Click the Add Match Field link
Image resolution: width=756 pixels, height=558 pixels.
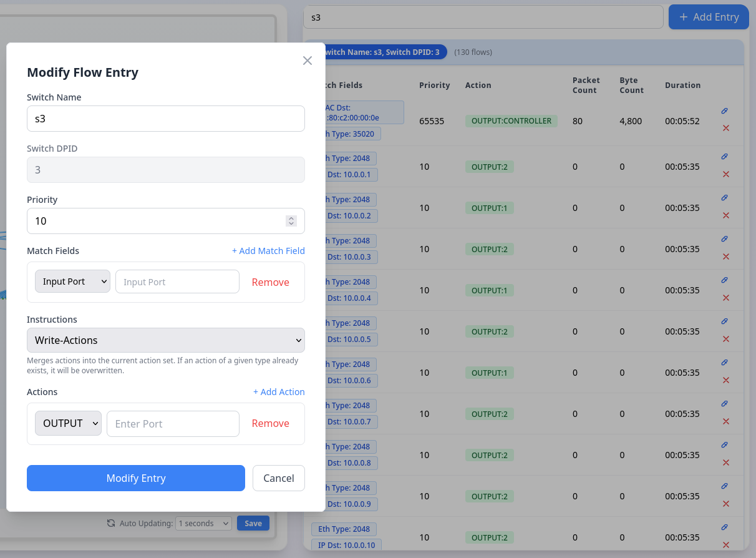pos(268,251)
